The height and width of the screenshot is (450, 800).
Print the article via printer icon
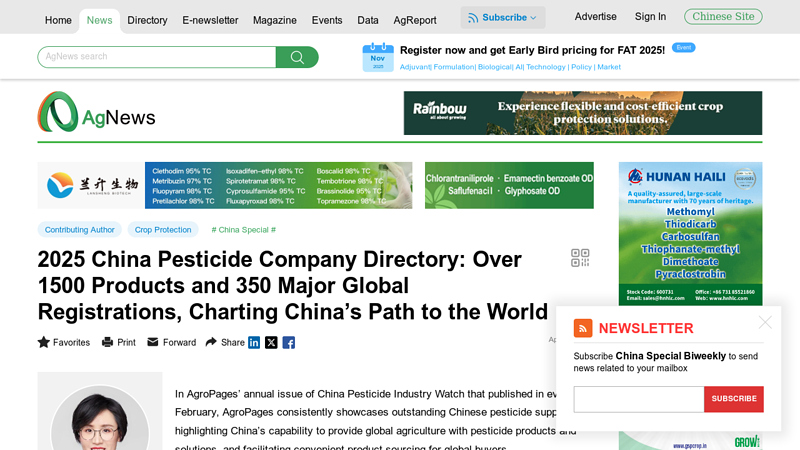click(107, 342)
